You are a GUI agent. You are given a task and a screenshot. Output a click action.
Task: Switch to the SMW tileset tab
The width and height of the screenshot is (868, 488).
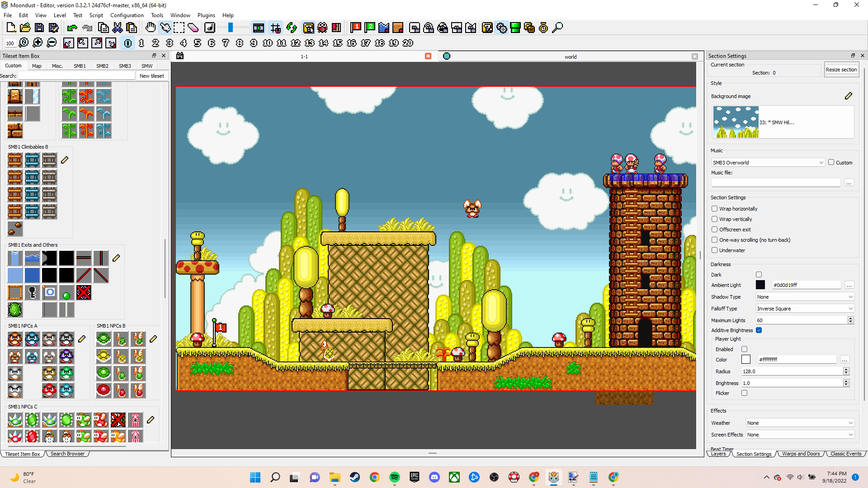click(x=147, y=66)
